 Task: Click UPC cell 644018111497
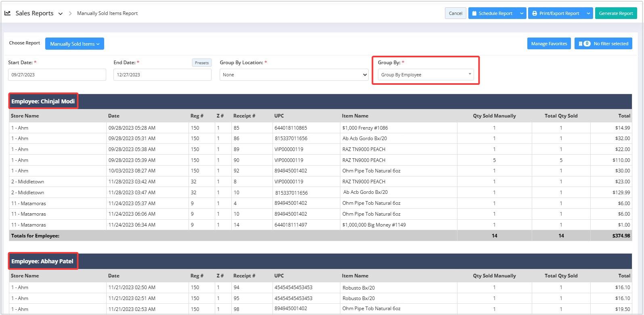click(291, 225)
